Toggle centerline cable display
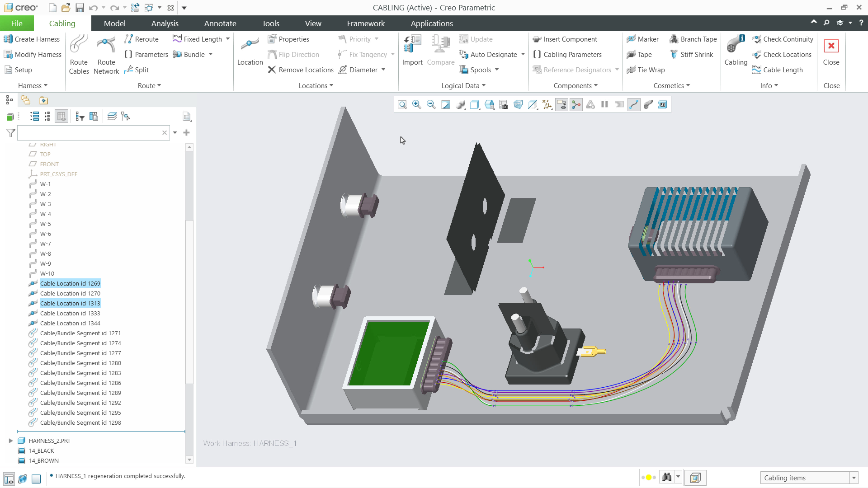 click(634, 105)
